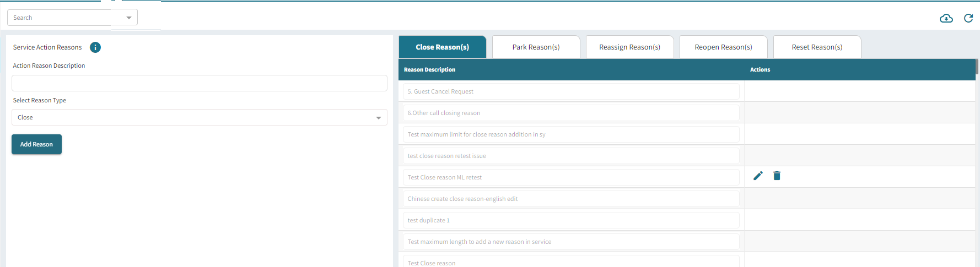
Task: Switch to the Close Reason(s) tab
Action: [442, 47]
